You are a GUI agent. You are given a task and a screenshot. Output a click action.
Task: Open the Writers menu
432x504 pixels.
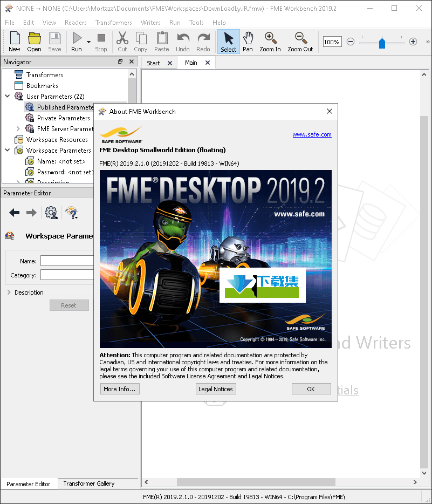[x=150, y=23]
